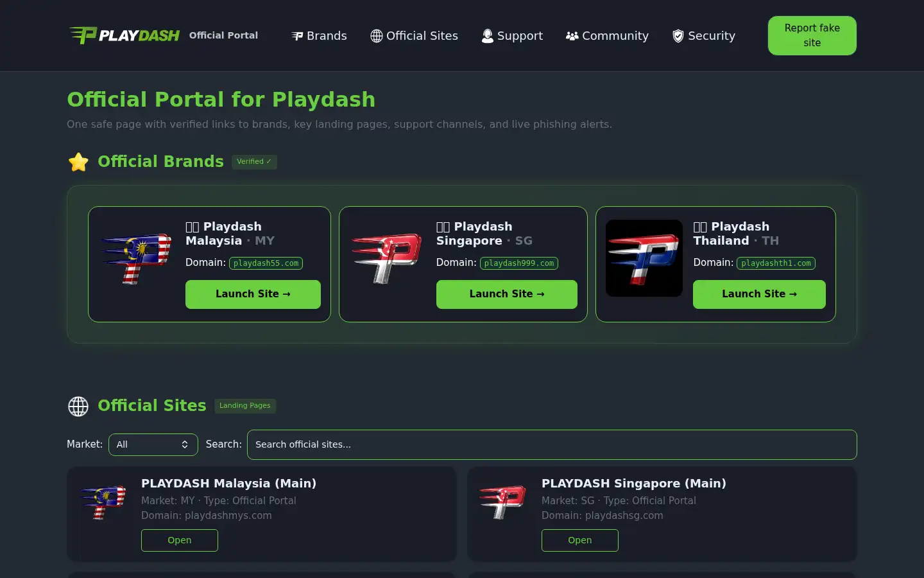Click the gold star icon by Official Brands
The height and width of the screenshot is (578, 924).
point(78,162)
